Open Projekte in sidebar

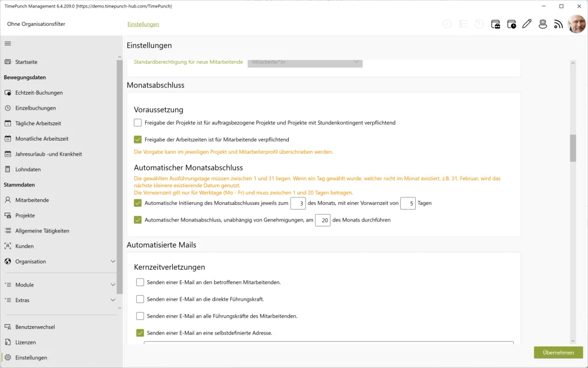coord(25,215)
